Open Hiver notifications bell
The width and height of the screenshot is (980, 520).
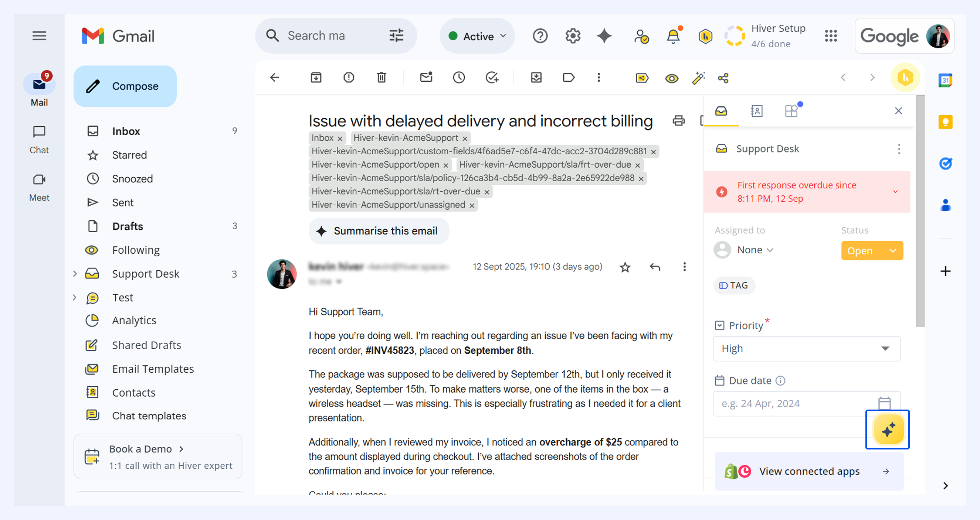click(673, 36)
